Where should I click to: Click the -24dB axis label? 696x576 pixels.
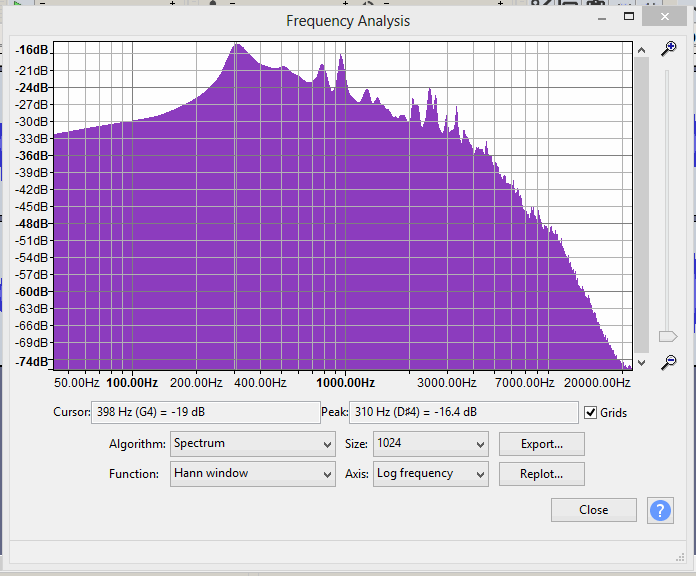point(32,88)
